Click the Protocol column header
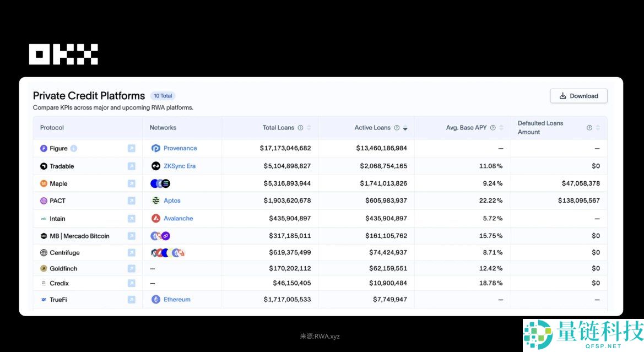Image resolution: width=644 pixels, height=352 pixels. click(52, 128)
